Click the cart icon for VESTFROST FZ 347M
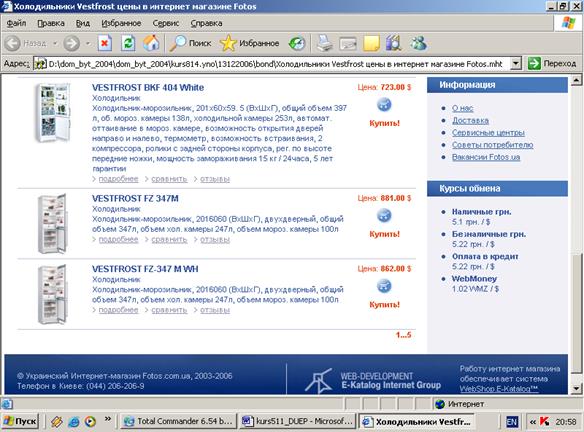This screenshot has width=584, height=432. (384, 215)
